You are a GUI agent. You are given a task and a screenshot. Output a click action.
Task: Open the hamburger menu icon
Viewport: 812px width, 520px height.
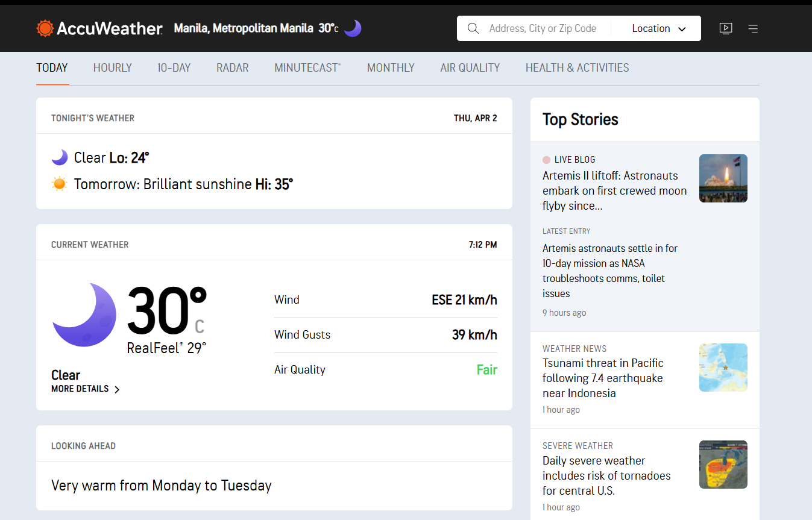click(x=753, y=28)
